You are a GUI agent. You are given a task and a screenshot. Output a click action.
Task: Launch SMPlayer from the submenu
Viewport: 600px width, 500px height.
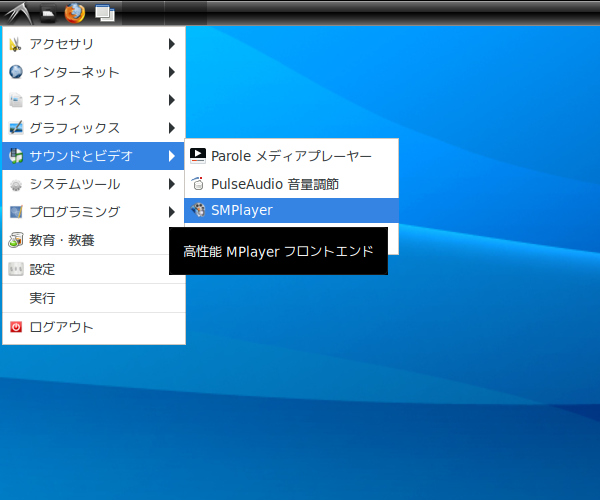tap(291, 210)
